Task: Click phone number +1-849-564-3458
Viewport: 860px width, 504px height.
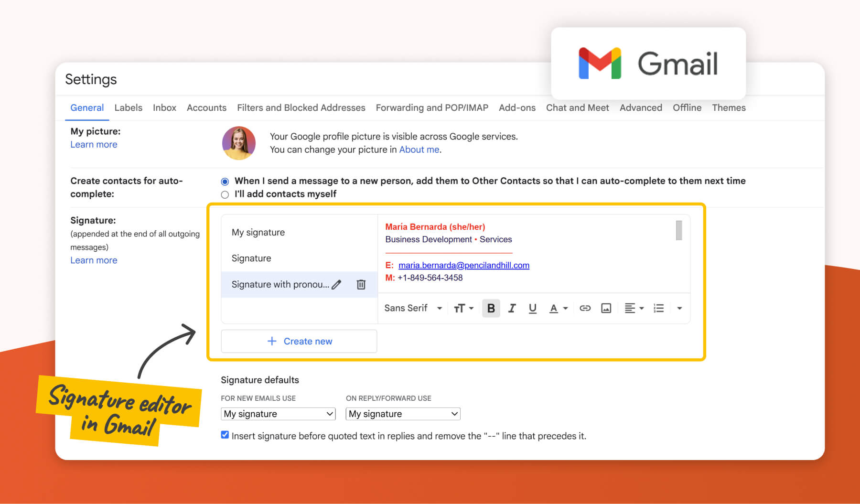Action: (430, 278)
